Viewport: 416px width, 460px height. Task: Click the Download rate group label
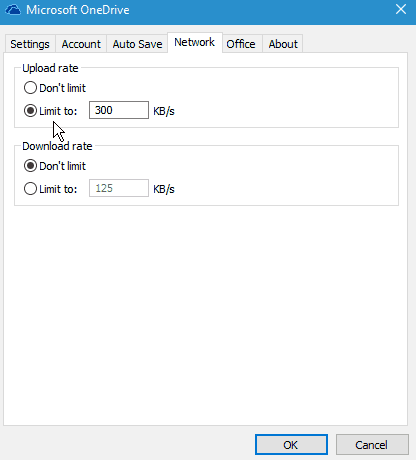(x=57, y=146)
